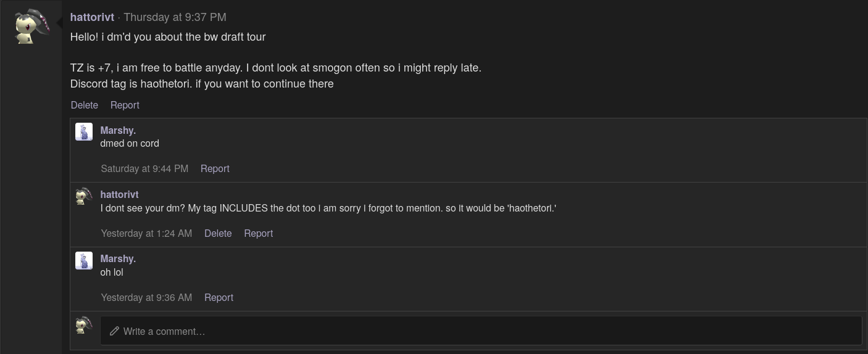The height and width of the screenshot is (354, 868).
Task: Click the 'Yesterday at 1:24 AM' timestamp
Action: tap(146, 233)
